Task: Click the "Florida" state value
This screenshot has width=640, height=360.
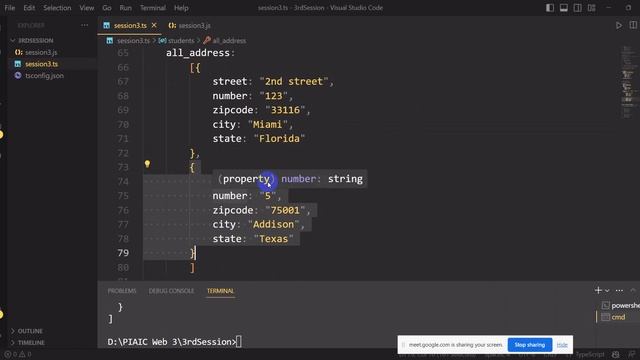Action: (x=279, y=138)
